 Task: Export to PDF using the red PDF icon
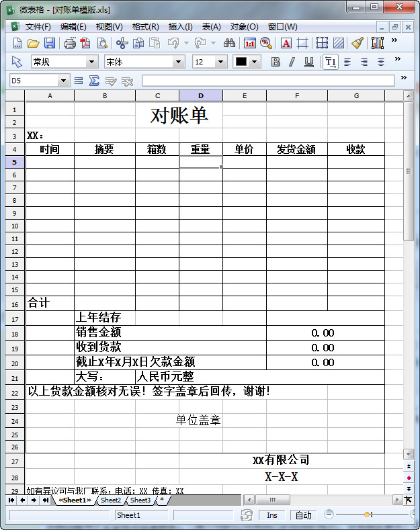coord(85,43)
